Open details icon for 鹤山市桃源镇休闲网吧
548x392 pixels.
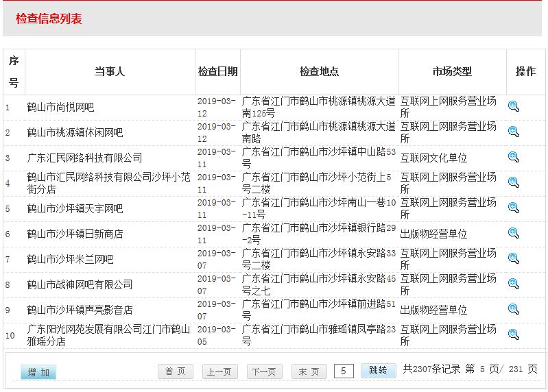tap(513, 132)
